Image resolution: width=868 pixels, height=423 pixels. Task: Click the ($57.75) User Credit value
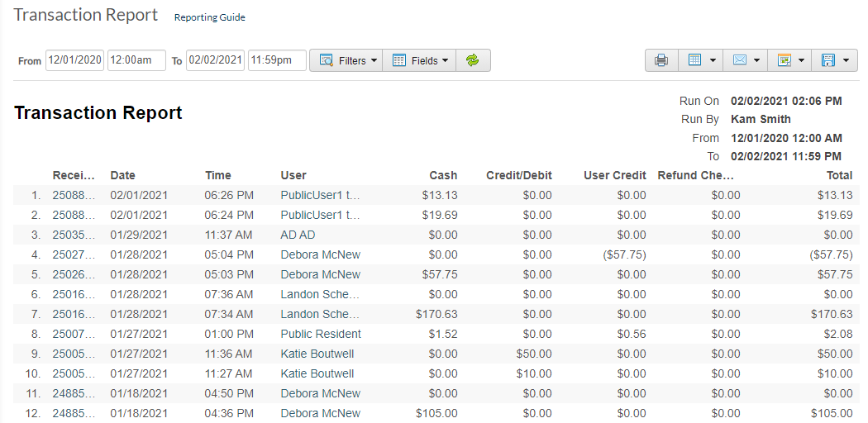[x=624, y=255]
